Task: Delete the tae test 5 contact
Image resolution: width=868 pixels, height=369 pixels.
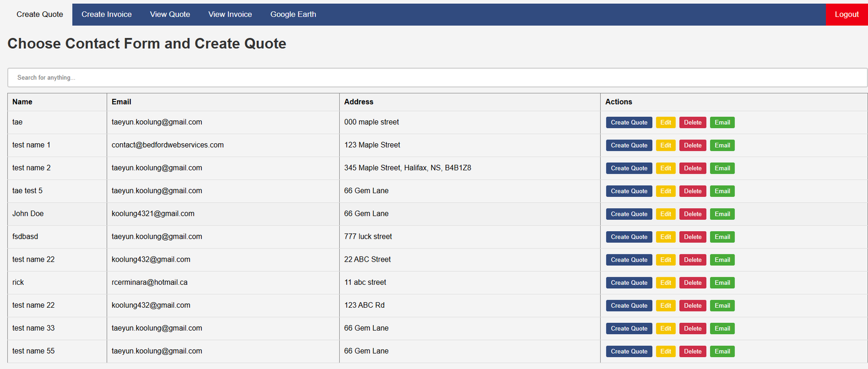Action: [692, 191]
